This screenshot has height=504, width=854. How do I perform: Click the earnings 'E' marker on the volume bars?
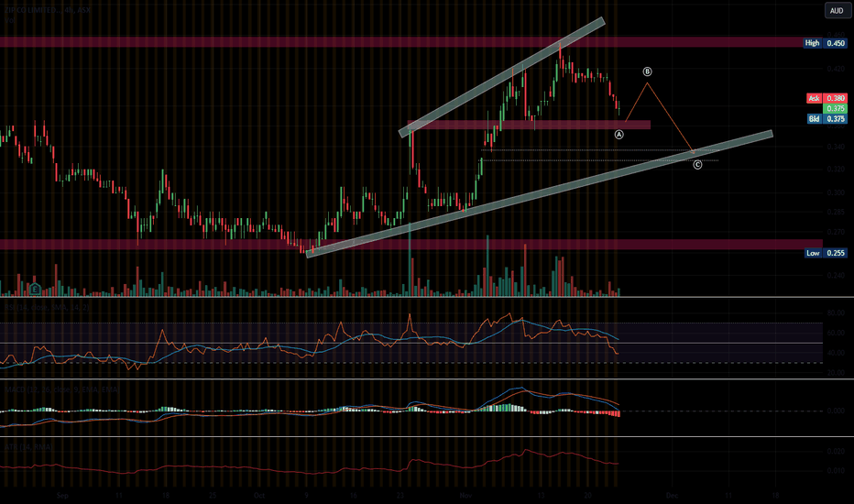click(x=35, y=289)
